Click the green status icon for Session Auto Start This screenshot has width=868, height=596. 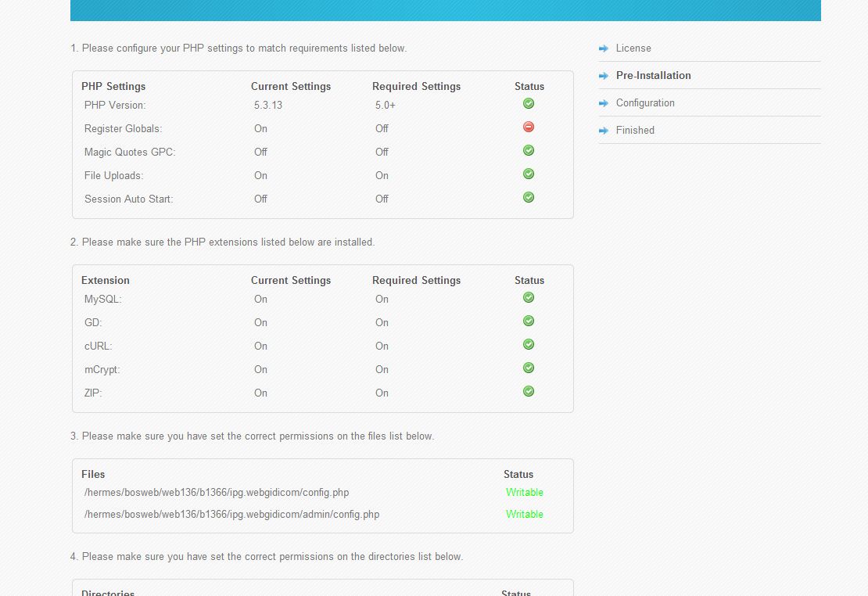(x=529, y=197)
